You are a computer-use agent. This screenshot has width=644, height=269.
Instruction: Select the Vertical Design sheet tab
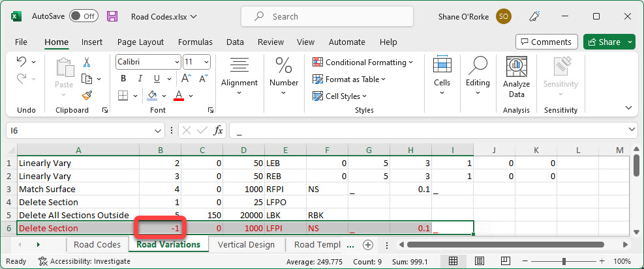[x=246, y=245]
